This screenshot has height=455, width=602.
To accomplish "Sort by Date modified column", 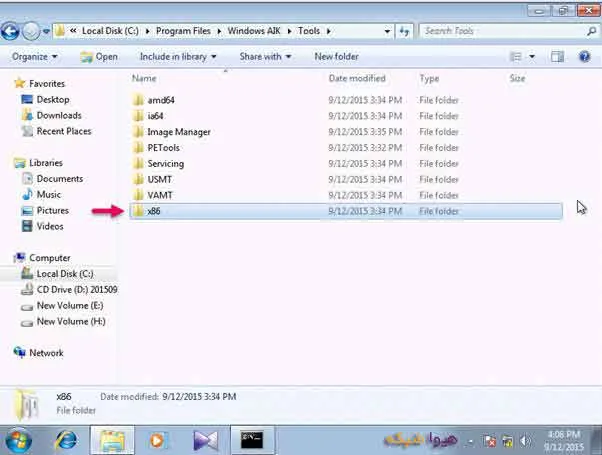I will pos(357,78).
